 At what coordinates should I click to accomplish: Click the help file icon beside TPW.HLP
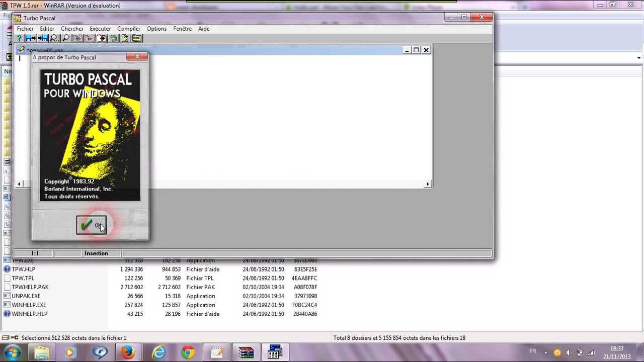click(7, 269)
